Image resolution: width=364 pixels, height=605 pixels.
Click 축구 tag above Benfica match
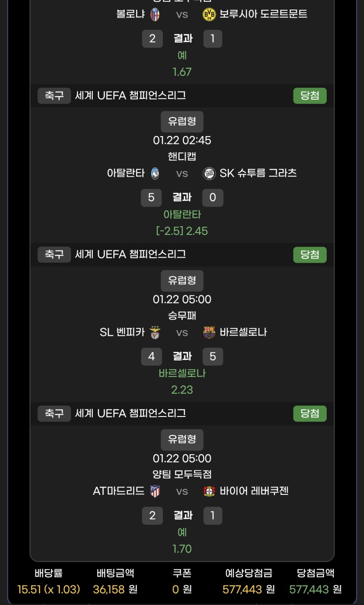(x=54, y=254)
